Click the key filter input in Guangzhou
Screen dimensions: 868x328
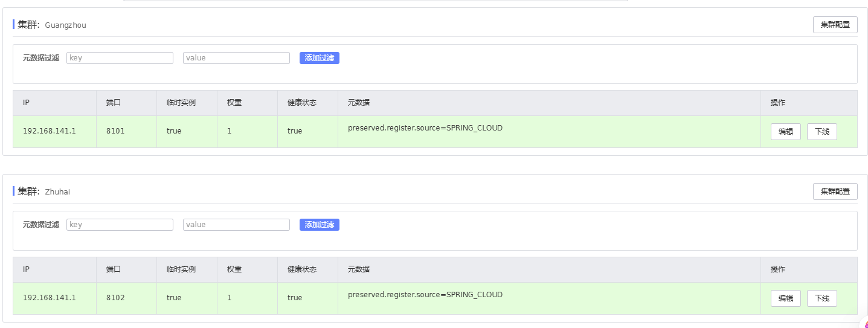coord(120,58)
